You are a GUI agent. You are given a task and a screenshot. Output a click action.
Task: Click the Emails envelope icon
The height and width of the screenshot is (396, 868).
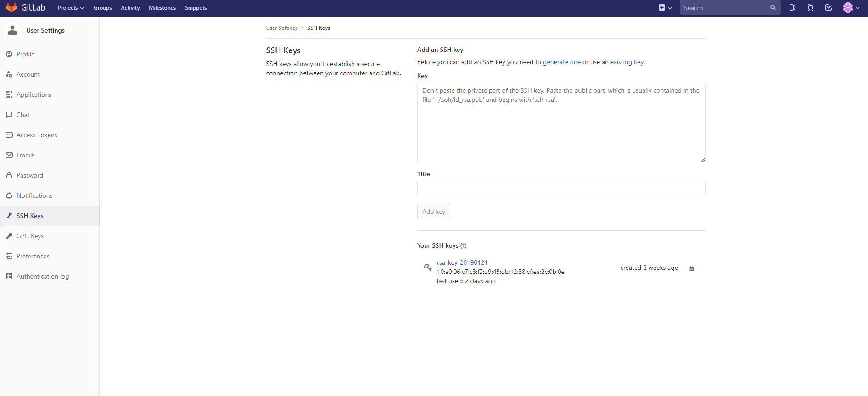9,155
